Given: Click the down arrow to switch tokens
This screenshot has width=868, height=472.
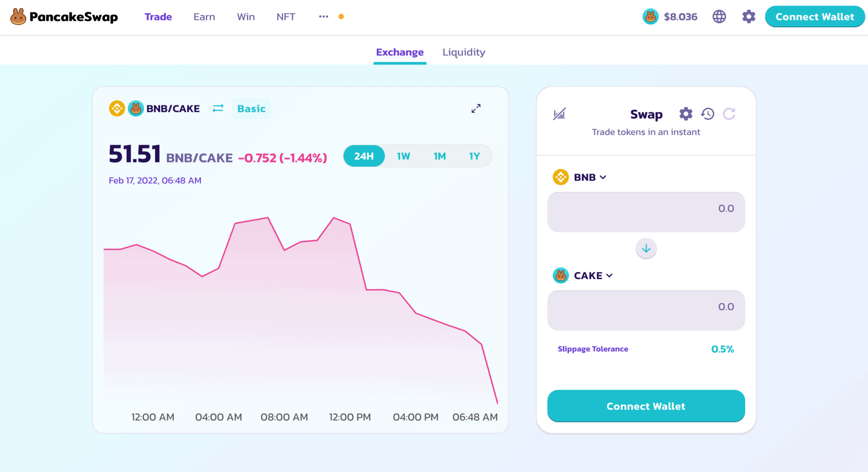Looking at the screenshot, I should point(646,249).
